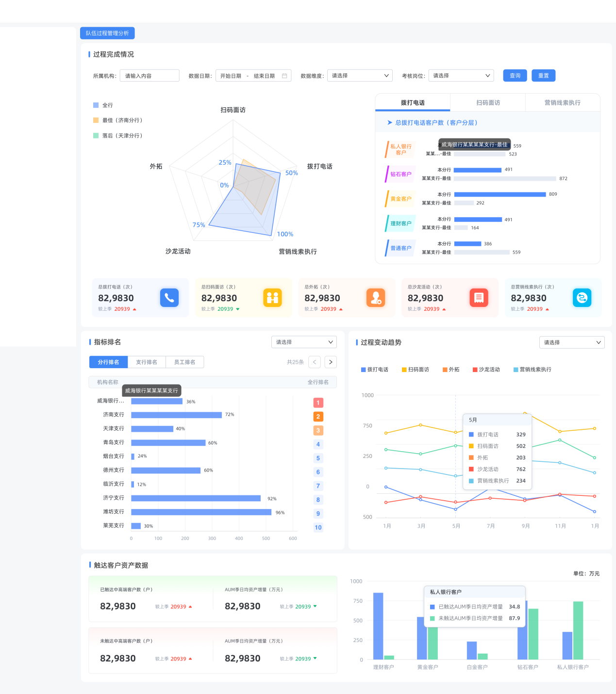Screen dimensions: 616x694
Task: Toggle 外拓 series in trend legend
Action: (451, 370)
